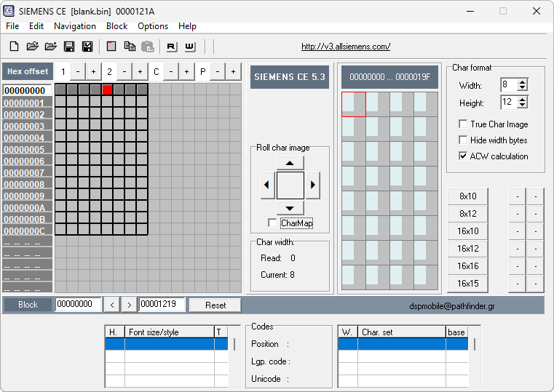Select the red-outlined first char thumbnail
The width and height of the screenshot is (554, 392).
[x=354, y=104]
